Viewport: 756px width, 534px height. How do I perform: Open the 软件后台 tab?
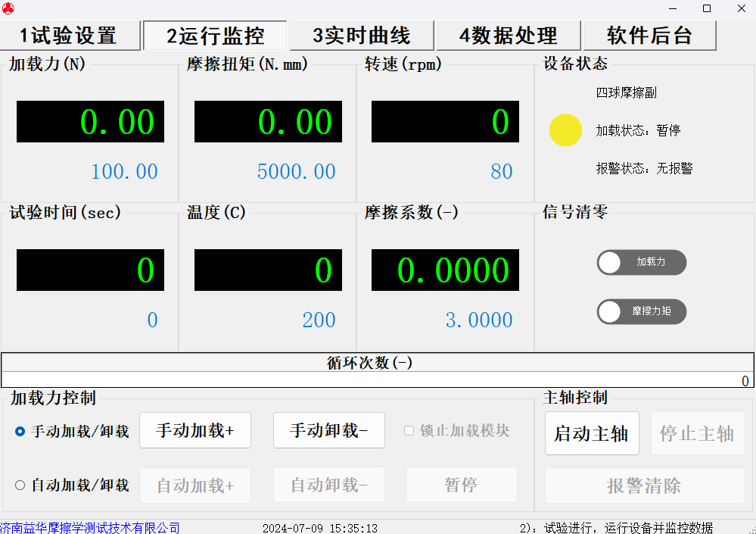click(649, 36)
